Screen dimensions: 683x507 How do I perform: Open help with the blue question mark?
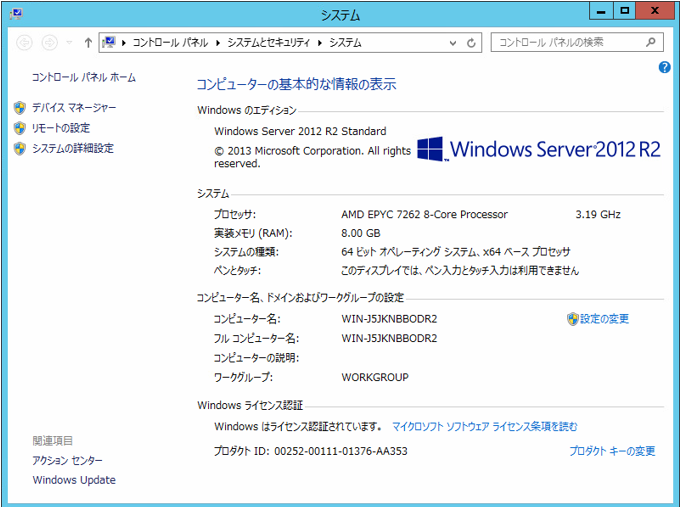point(664,67)
